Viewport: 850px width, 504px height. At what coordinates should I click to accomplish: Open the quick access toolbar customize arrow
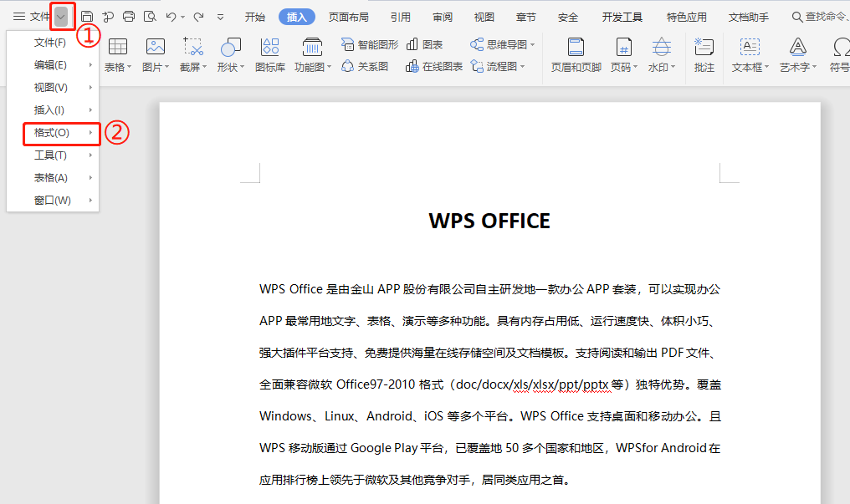(x=220, y=17)
